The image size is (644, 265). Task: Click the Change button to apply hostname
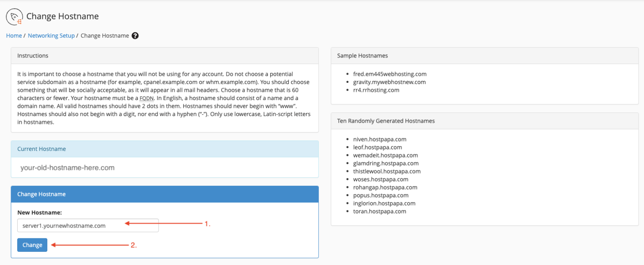point(32,244)
